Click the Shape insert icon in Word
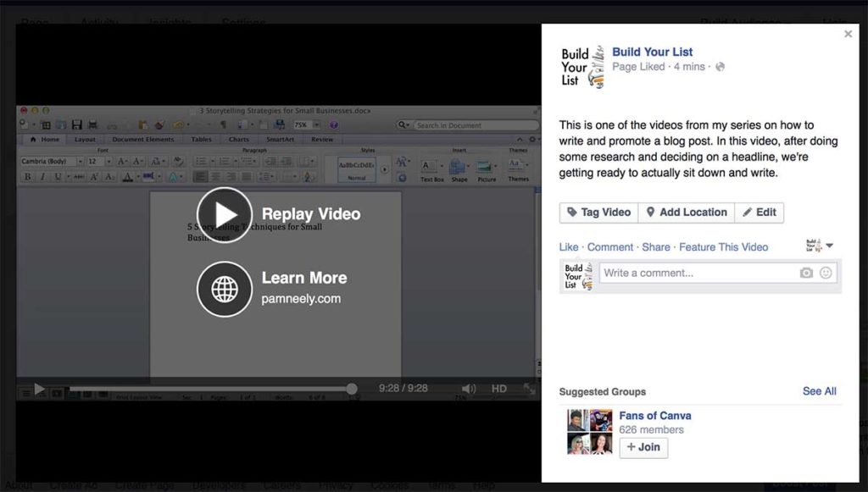The width and height of the screenshot is (868, 492). tap(457, 166)
